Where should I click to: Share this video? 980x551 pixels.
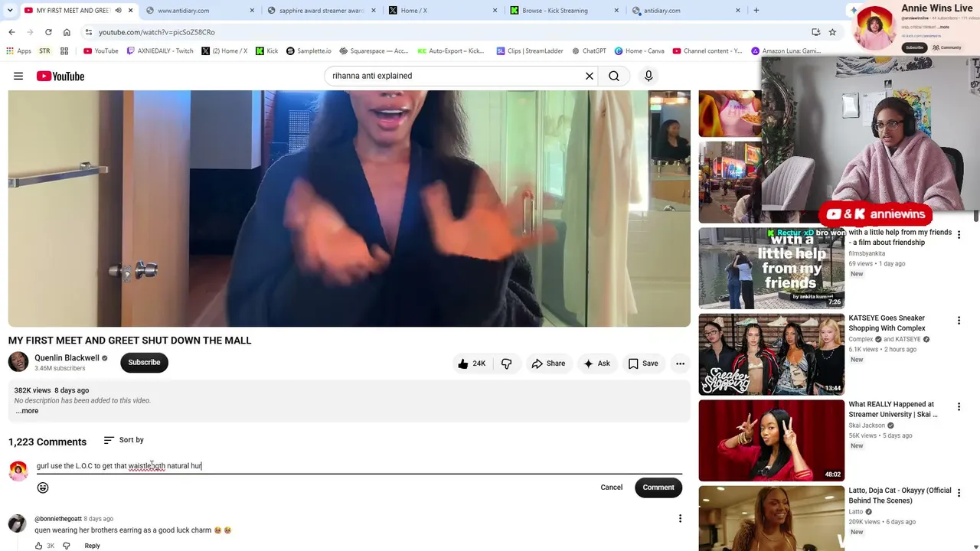548,364
